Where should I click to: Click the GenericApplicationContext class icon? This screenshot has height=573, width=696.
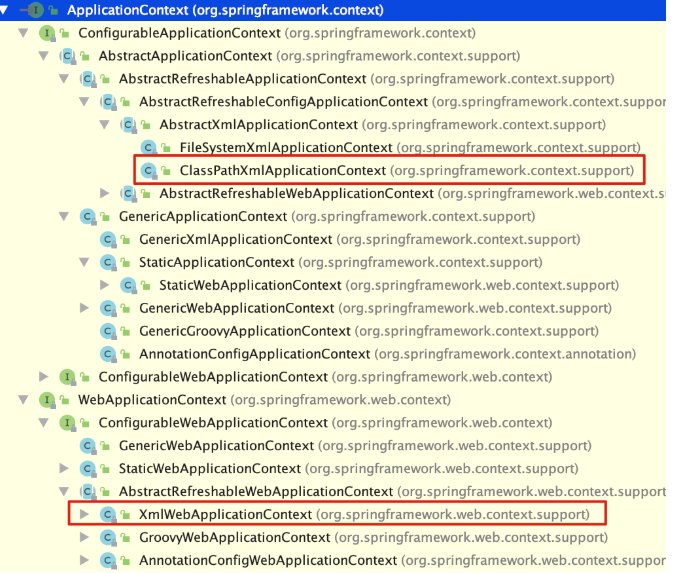[88, 217]
